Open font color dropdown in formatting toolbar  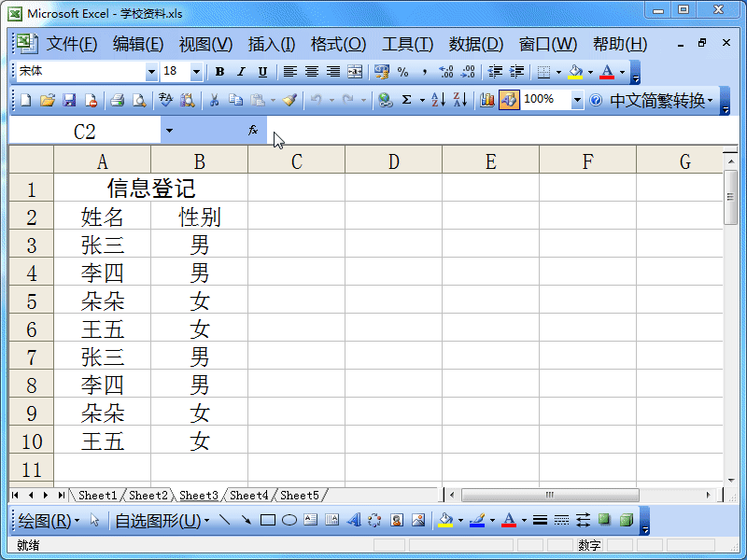click(622, 73)
